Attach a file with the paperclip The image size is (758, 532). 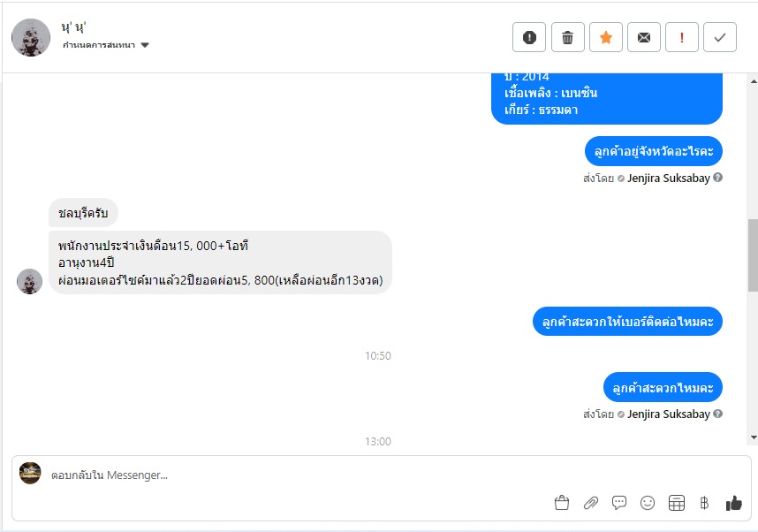click(591, 503)
